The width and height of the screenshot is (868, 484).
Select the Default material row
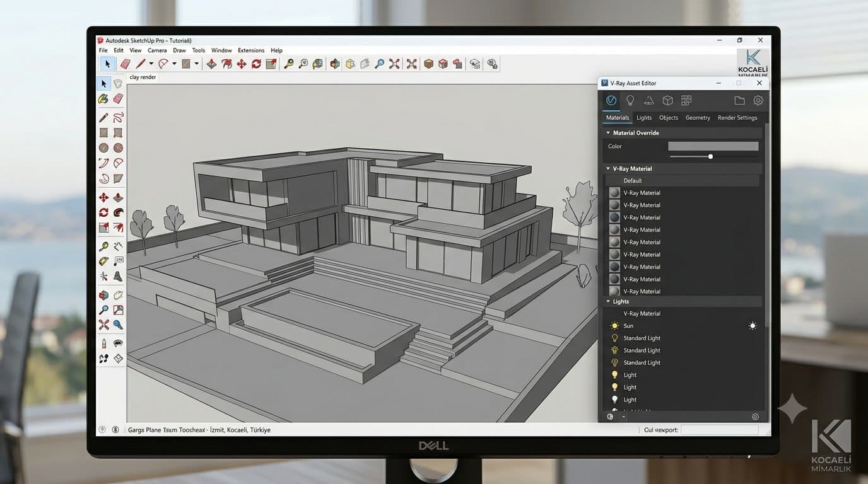coord(682,181)
